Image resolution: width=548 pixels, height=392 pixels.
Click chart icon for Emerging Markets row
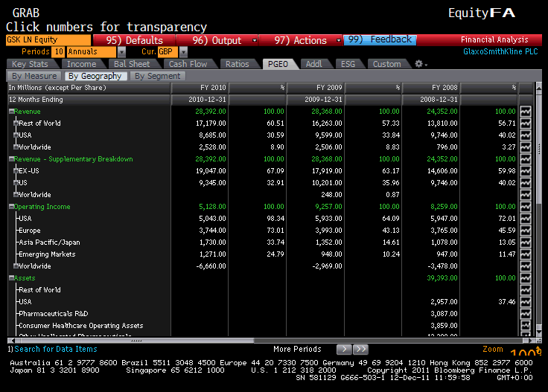click(525, 254)
